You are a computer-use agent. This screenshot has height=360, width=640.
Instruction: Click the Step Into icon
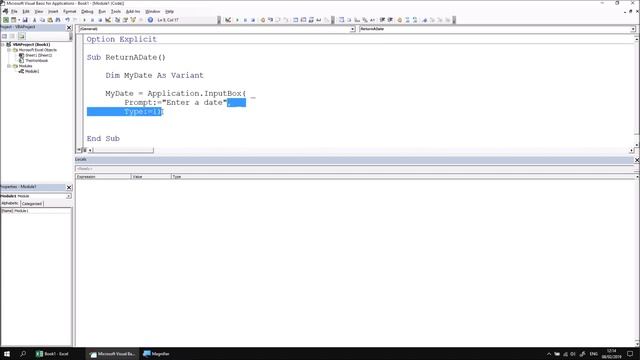point(270,20)
